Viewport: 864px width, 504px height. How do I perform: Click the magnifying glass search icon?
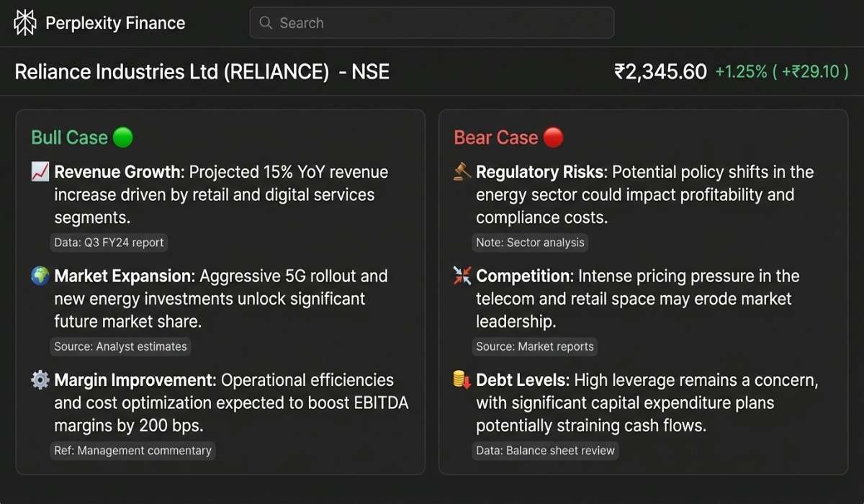(x=266, y=22)
